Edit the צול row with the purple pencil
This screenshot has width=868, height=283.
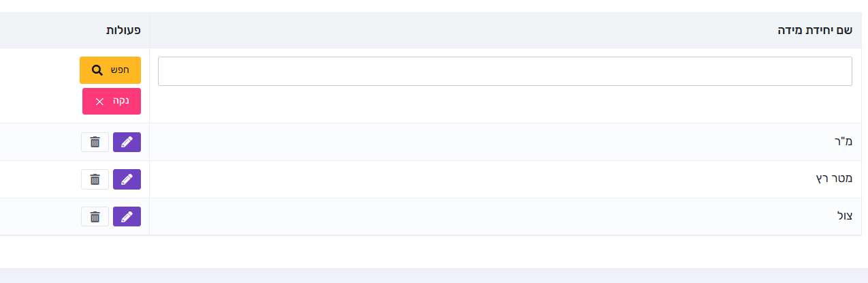pyautogui.click(x=127, y=217)
